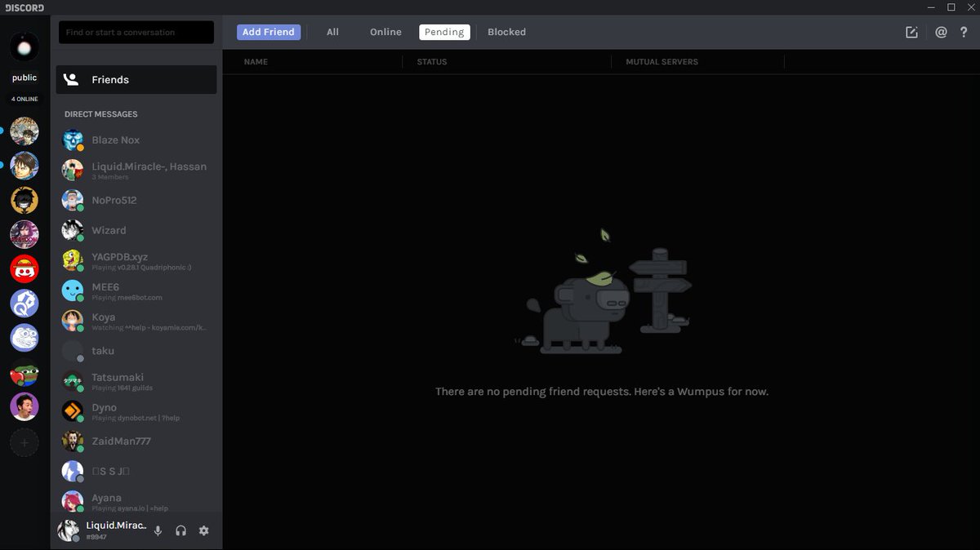Select the Pending tab
Viewport: 980px width, 550px height.
pos(444,32)
